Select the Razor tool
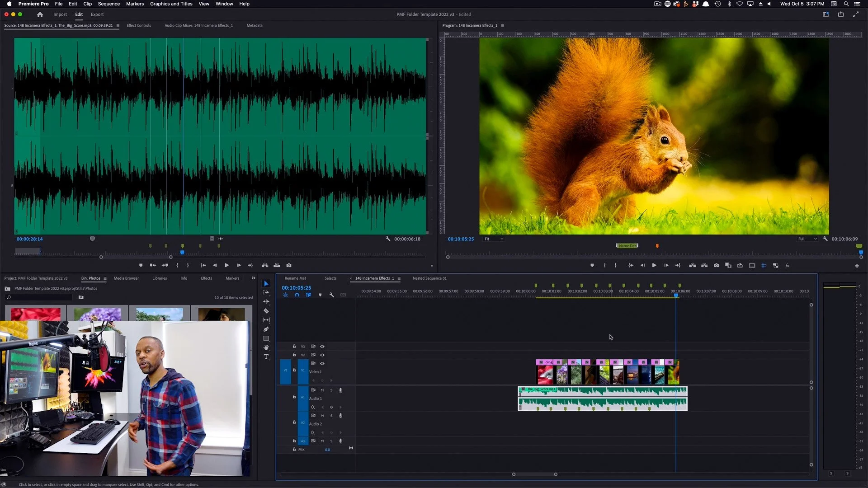Screen dimensions: 868x488 [x=266, y=311]
